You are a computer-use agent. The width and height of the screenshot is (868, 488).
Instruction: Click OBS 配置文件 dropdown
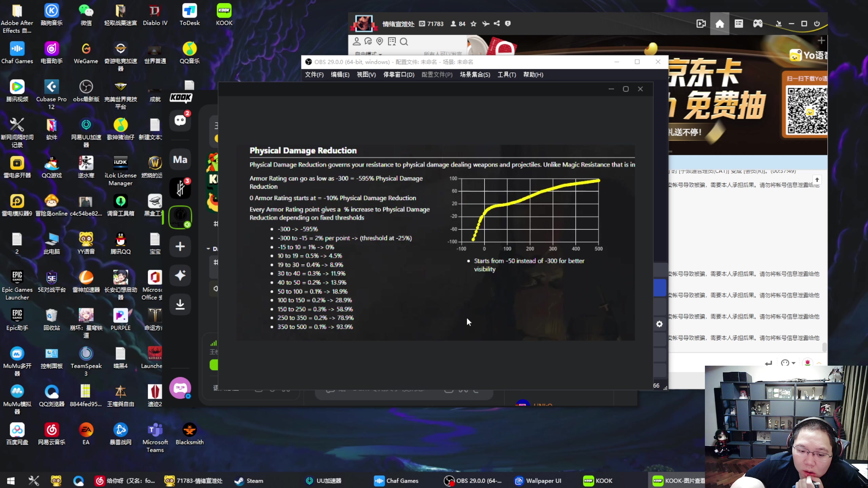(437, 75)
